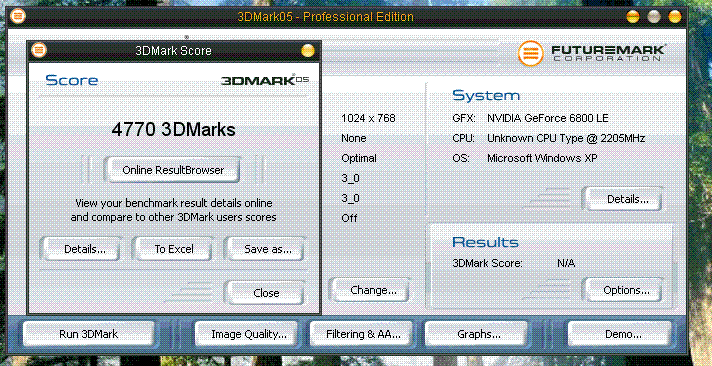Click the Close button in Score dialog

click(266, 293)
